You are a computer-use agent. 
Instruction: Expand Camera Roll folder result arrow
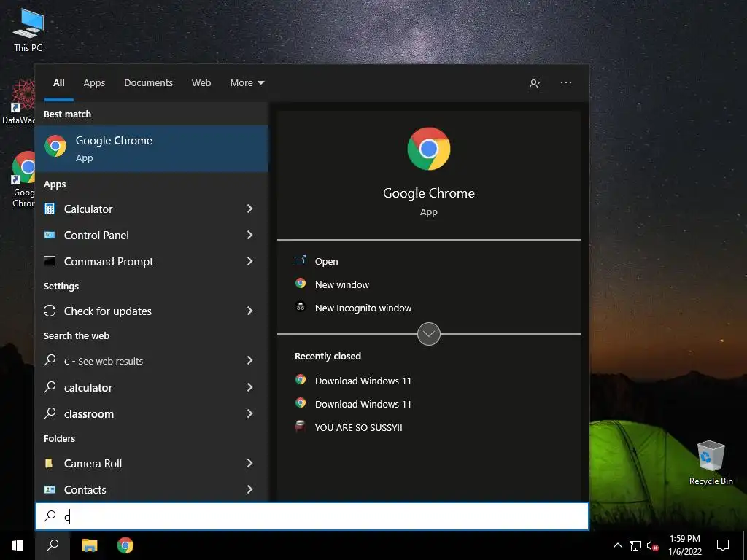click(249, 463)
